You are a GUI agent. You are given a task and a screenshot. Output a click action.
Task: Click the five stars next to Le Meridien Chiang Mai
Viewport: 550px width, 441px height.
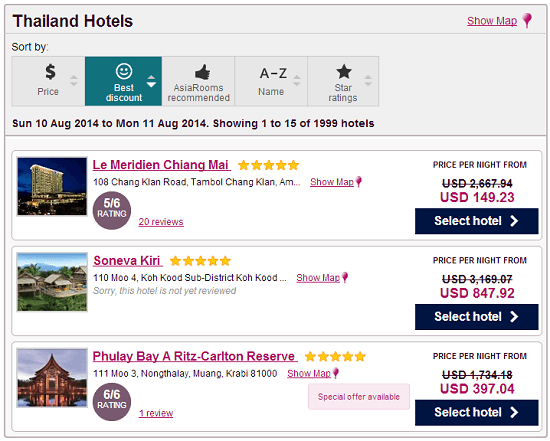pos(268,165)
